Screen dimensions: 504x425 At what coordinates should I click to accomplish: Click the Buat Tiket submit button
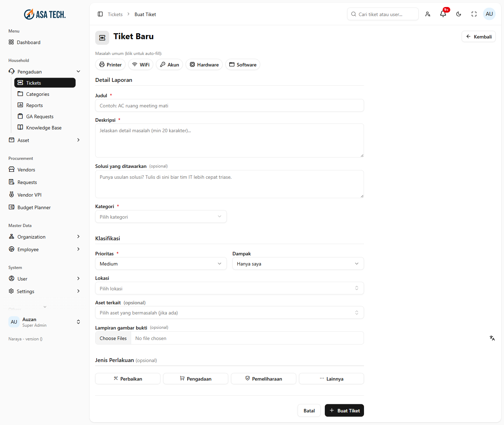point(344,410)
